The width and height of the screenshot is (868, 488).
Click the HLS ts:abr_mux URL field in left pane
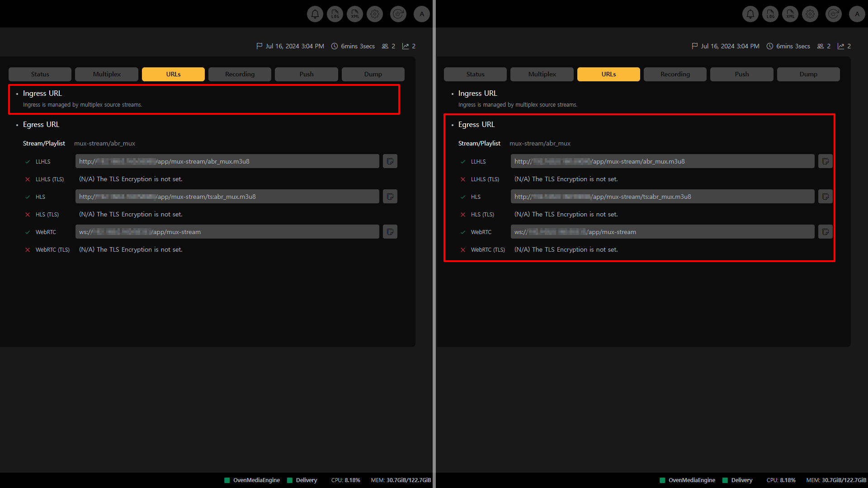(x=227, y=197)
